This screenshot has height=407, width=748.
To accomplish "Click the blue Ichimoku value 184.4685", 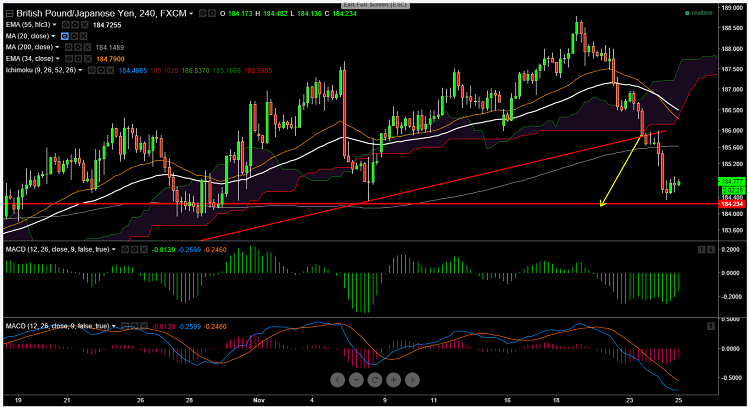I will pyautogui.click(x=133, y=70).
